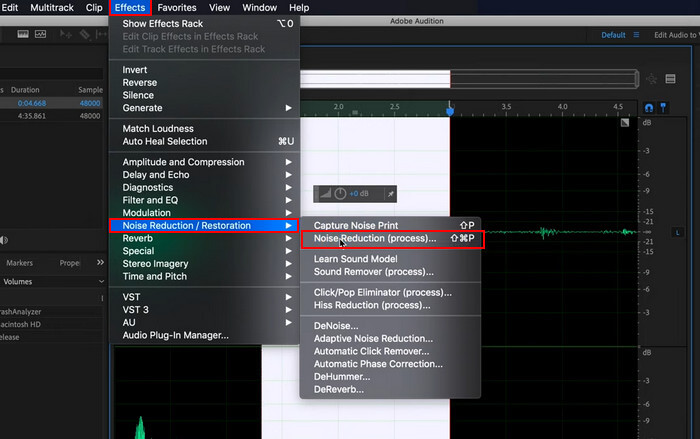The height and width of the screenshot is (439, 700).
Task: Open Audio Plug-In Manager
Action: 204,335
